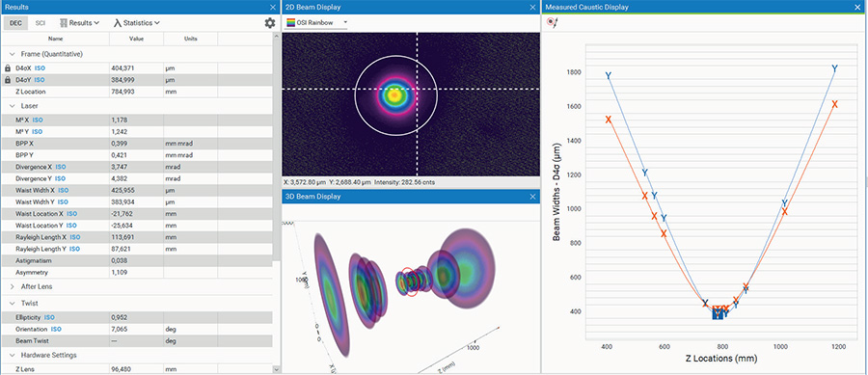Click the lock icon beside D4σY
The height and width of the screenshot is (375, 868).
click(x=7, y=80)
